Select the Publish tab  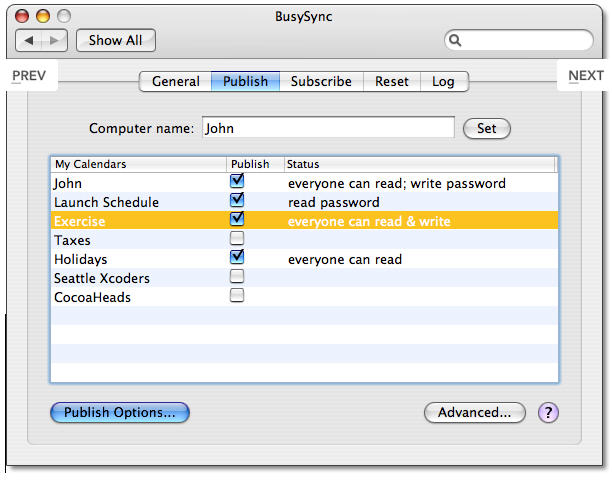click(x=246, y=81)
